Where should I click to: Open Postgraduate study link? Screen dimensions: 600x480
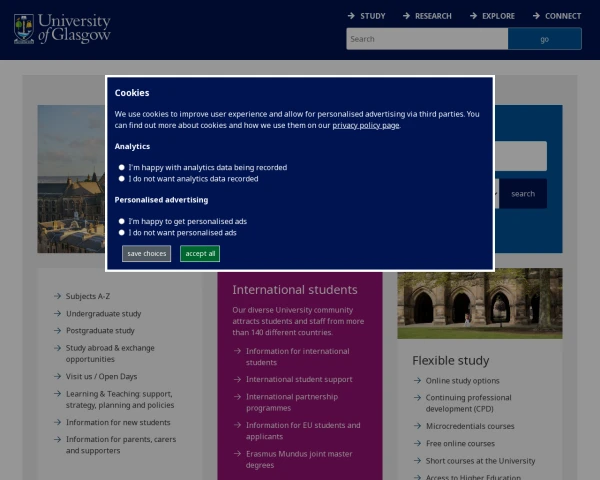[x=100, y=331]
